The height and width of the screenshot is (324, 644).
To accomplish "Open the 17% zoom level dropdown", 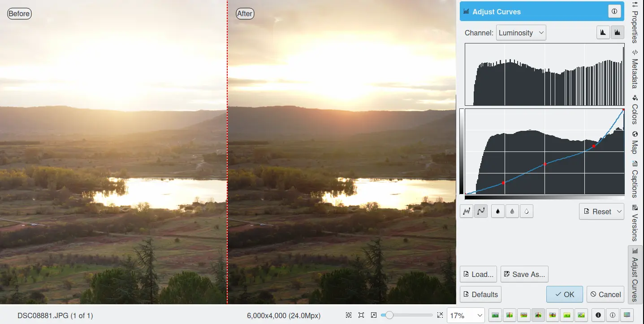I will [466, 315].
